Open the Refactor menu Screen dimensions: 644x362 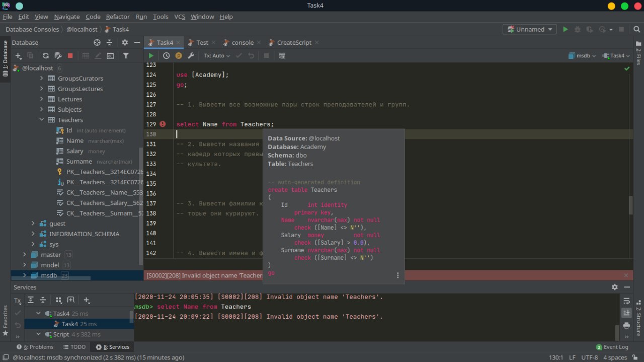point(118,17)
